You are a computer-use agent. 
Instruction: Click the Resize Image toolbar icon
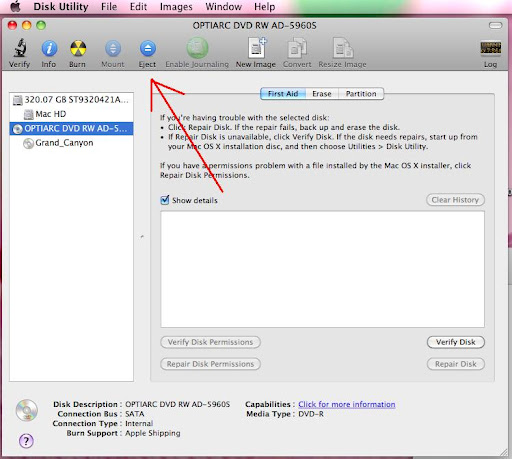coord(343,48)
